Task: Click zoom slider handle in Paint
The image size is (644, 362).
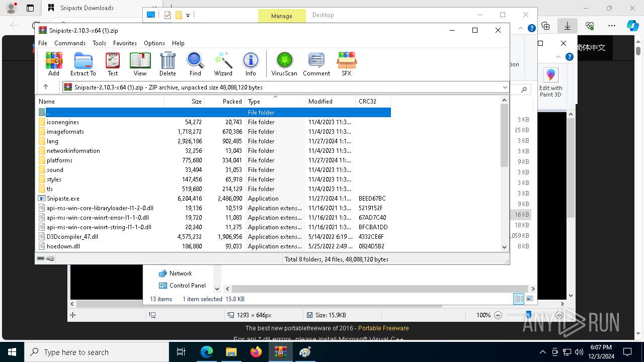Action: [528, 315]
